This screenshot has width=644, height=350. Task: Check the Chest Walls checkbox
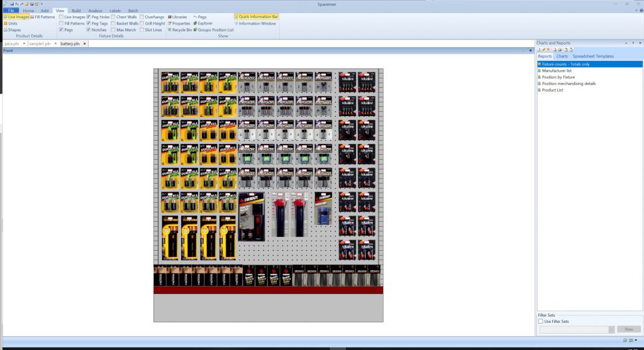pyautogui.click(x=113, y=17)
